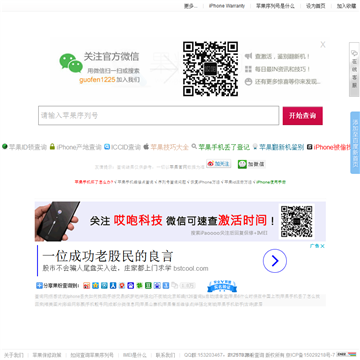Open the 如何查询苹果序列号 footer link
360x360 pixels.
pyautogui.click(x=92, y=355)
